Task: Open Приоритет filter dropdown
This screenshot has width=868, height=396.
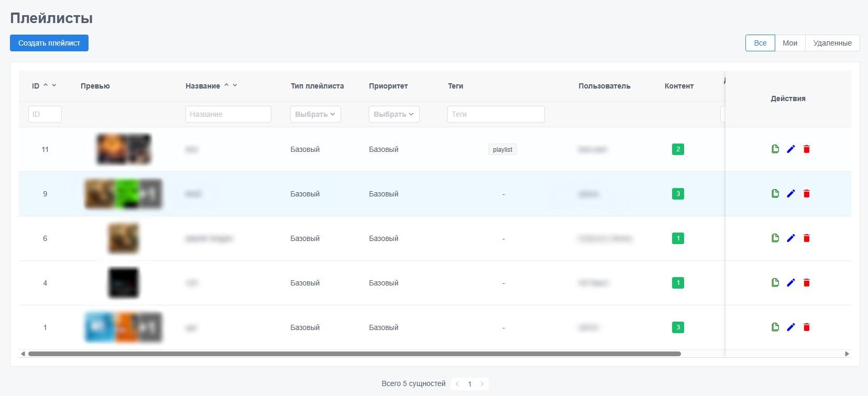Action: click(394, 114)
